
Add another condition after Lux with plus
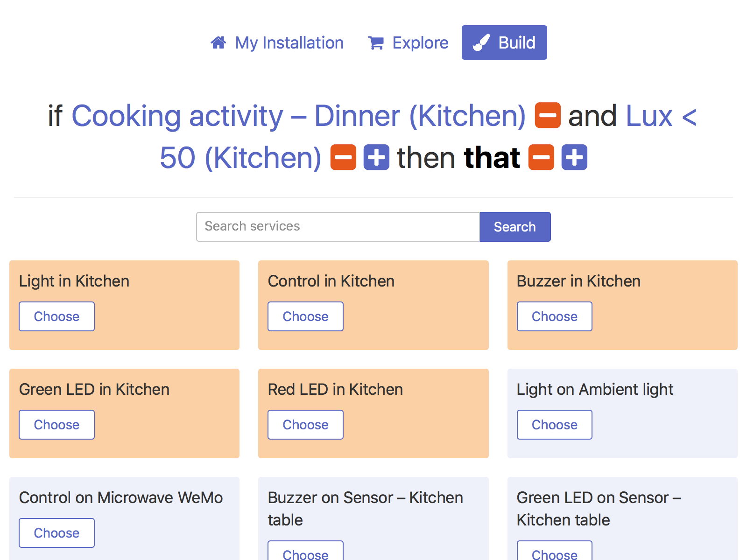tap(376, 157)
